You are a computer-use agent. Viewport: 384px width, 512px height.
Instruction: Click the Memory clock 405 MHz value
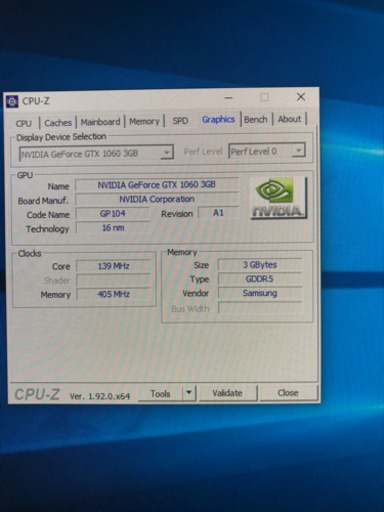click(x=113, y=294)
